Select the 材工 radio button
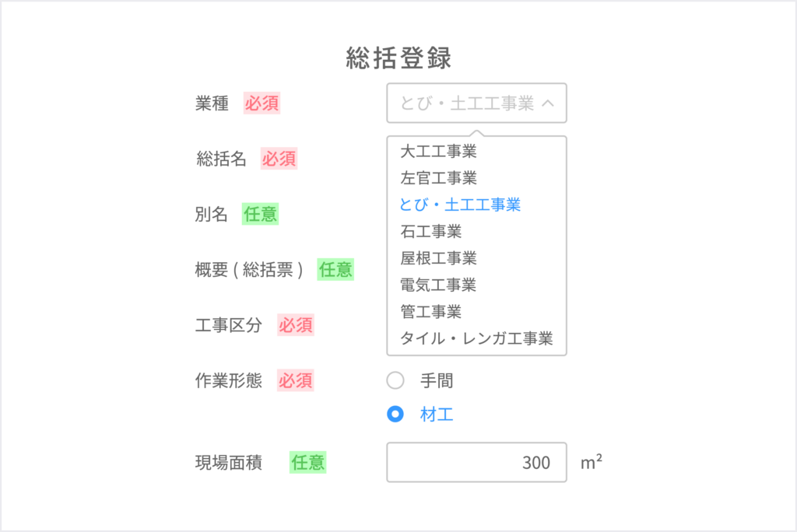The image size is (797, 532). [x=395, y=415]
